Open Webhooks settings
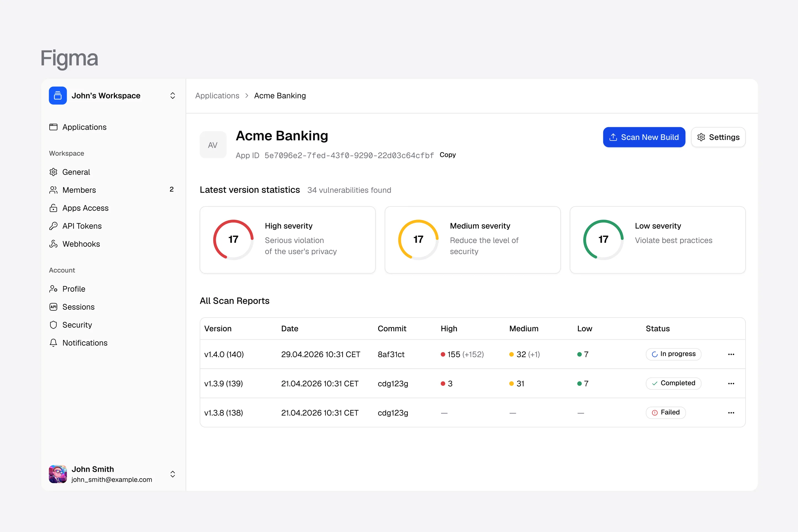 click(x=81, y=244)
